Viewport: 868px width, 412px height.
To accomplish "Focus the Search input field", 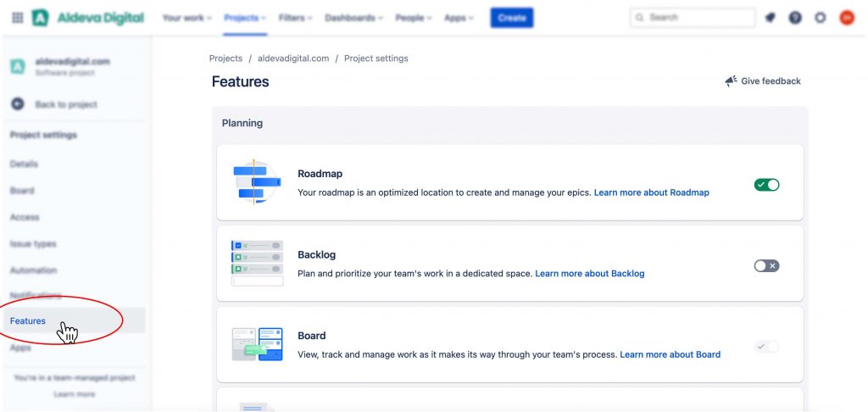I will click(693, 18).
